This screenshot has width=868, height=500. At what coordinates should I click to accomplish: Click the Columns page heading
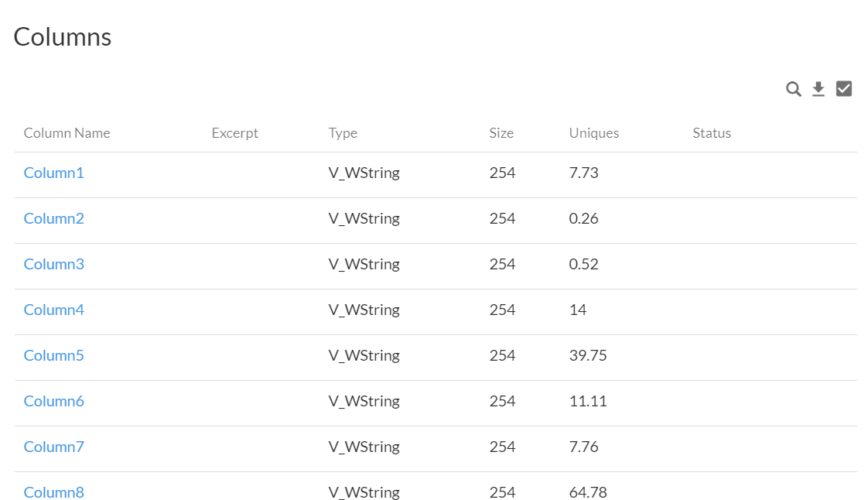click(62, 36)
